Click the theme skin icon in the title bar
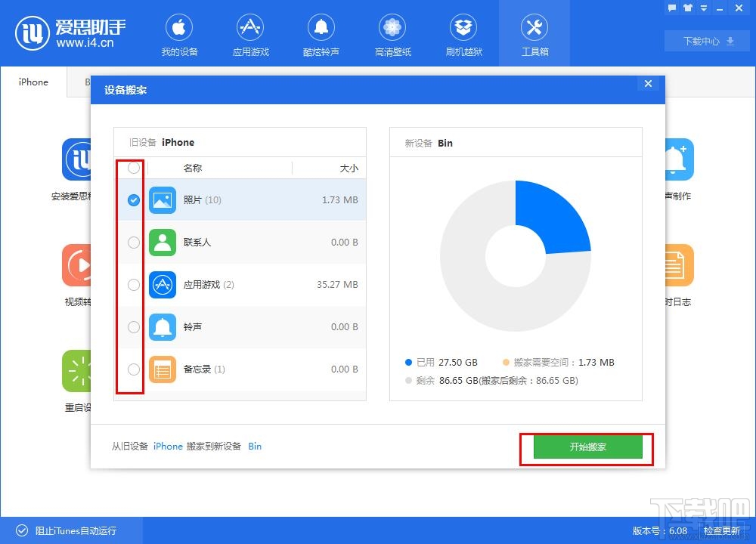Image resolution: width=756 pixels, height=544 pixels. 686,8
